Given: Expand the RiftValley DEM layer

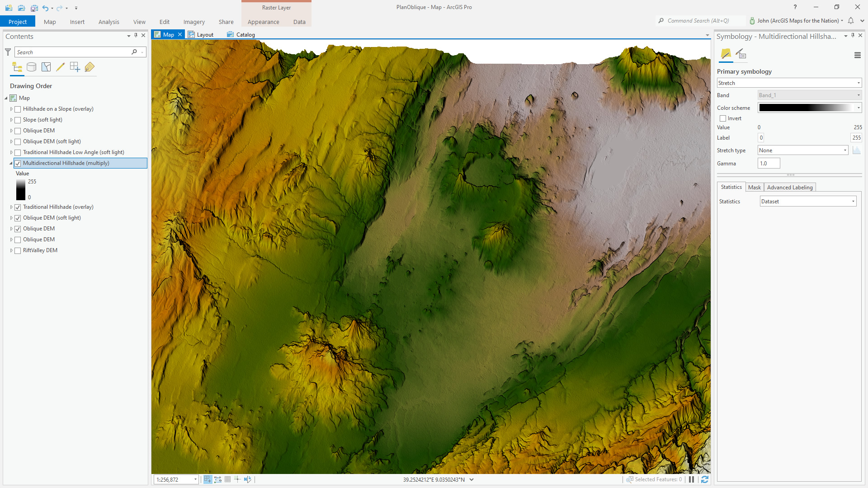Looking at the screenshot, I should (x=11, y=250).
